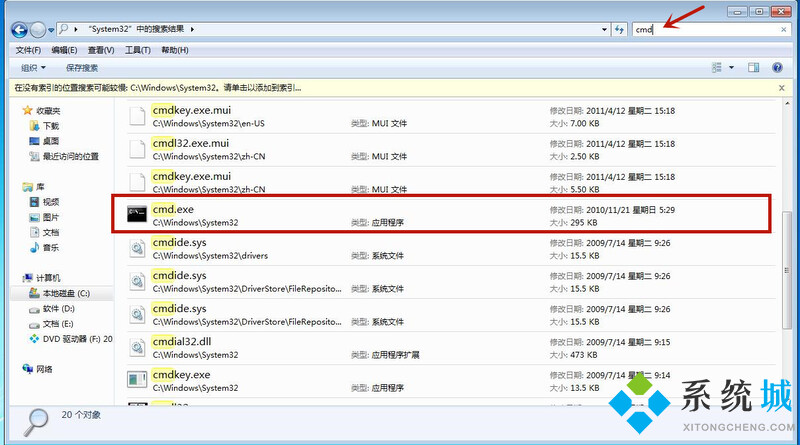Click the scrollbar up arrow in file list
This screenshot has width=800, height=445.
pyautogui.click(x=786, y=104)
